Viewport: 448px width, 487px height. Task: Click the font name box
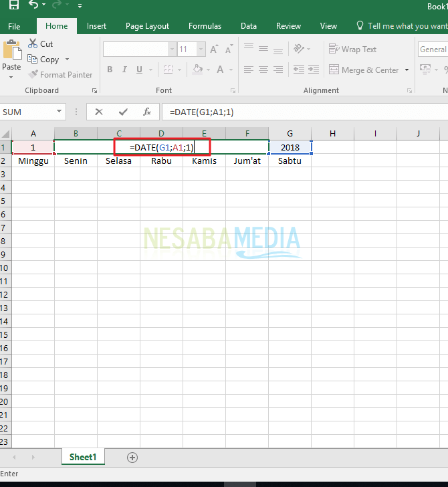(x=136, y=50)
